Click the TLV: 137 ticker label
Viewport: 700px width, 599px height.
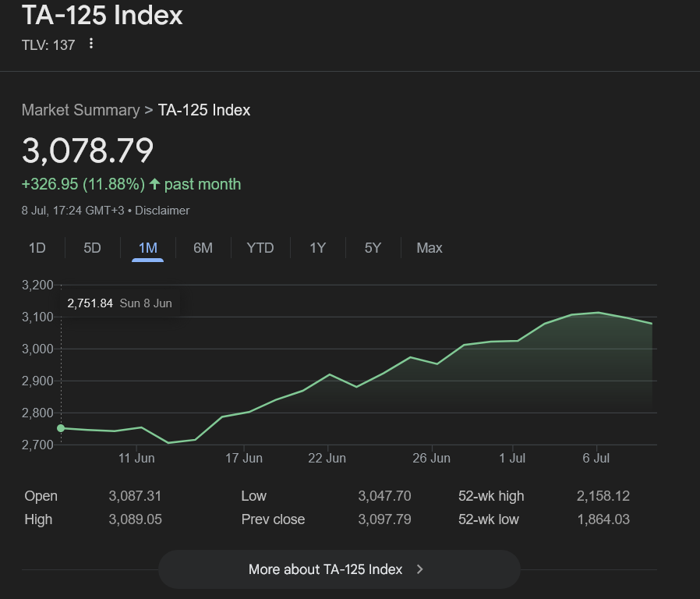[48, 45]
